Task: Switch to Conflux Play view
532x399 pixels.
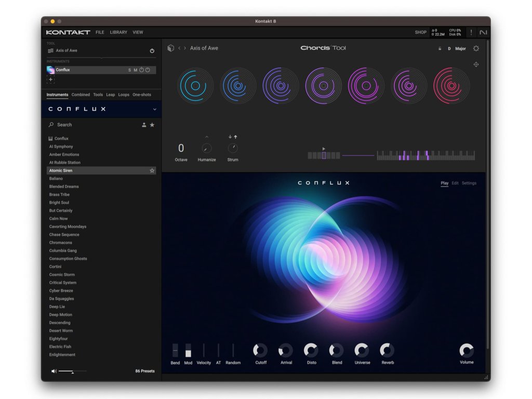Action: 445,183
